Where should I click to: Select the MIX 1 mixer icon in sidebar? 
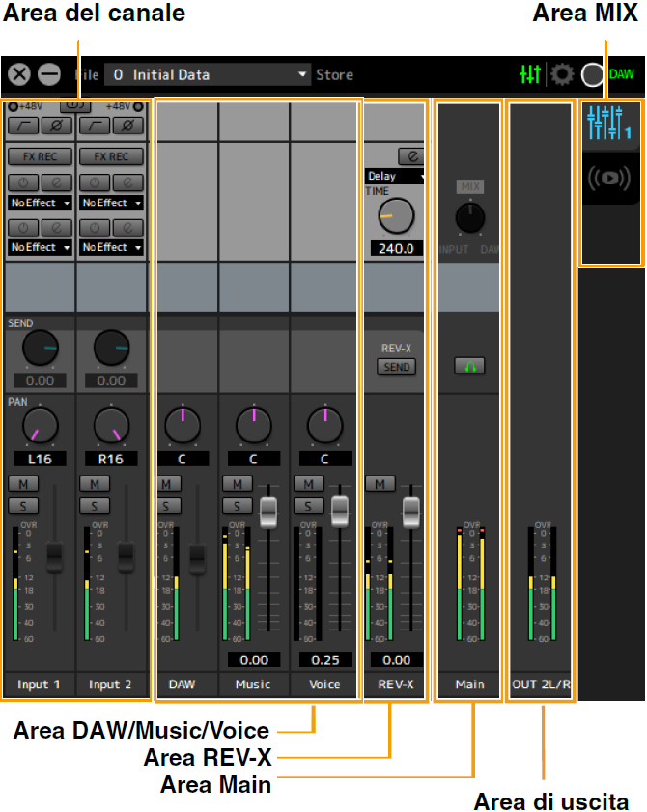point(608,124)
